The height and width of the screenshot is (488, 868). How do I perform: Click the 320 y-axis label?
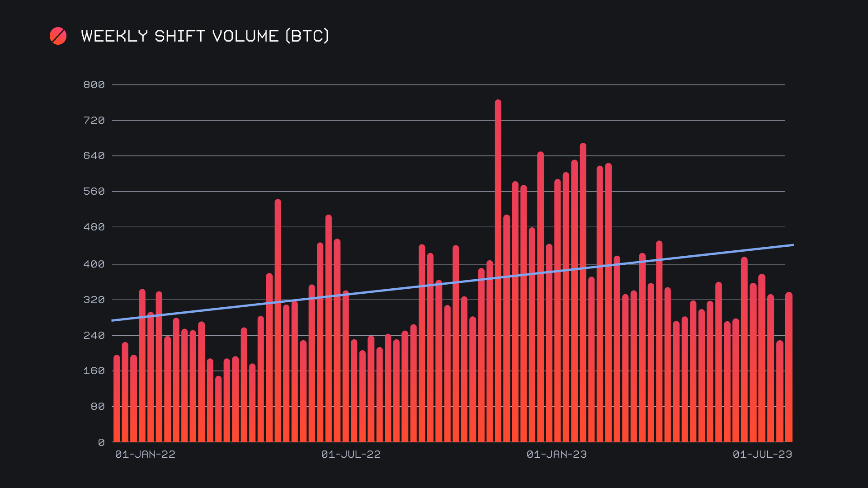click(94, 300)
